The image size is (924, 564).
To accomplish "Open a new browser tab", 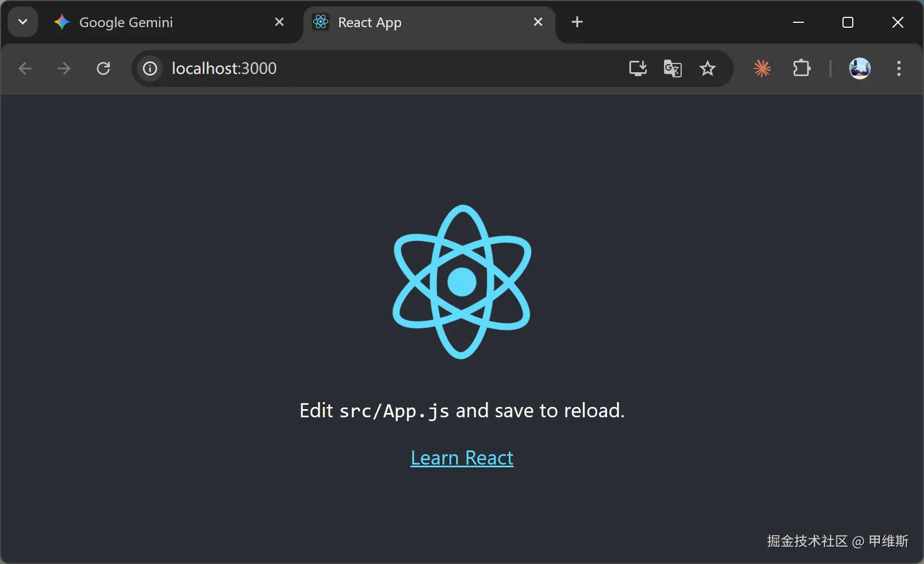I will (x=577, y=22).
